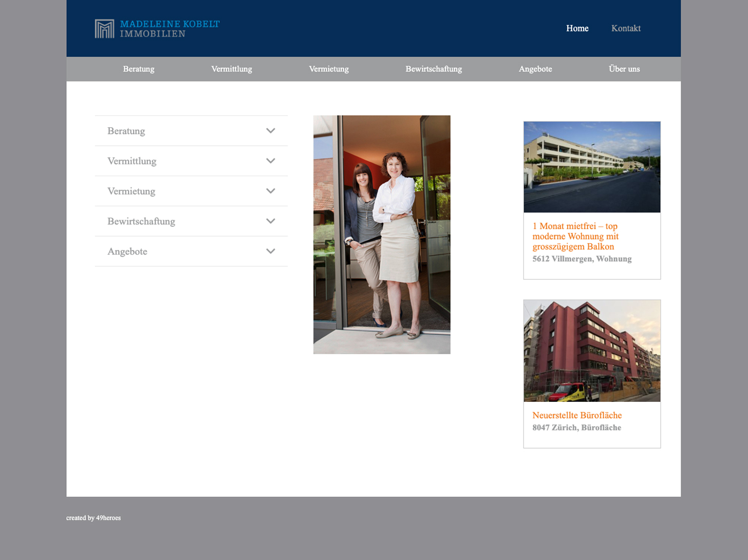The height and width of the screenshot is (560, 748).
Task: Click '8047 Zürich, Bürofläche' location text
Action: pyautogui.click(x=576, y=428)
